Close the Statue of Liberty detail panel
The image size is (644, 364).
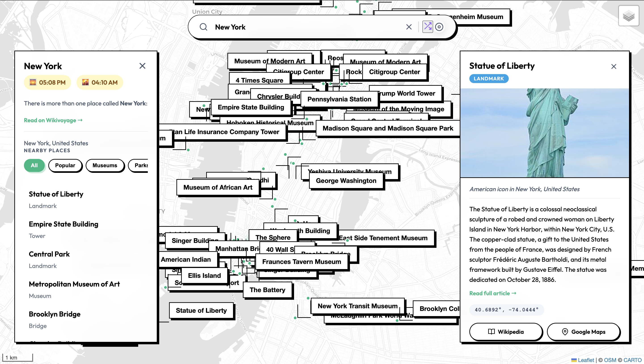tap(614, 66)
